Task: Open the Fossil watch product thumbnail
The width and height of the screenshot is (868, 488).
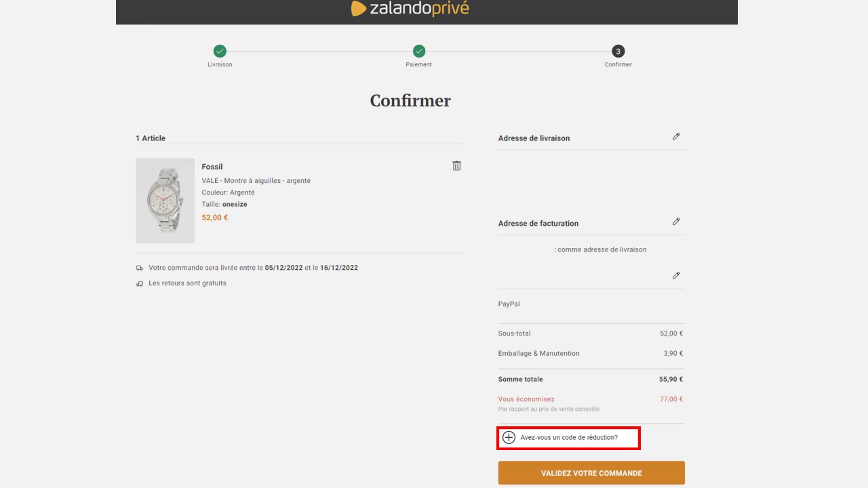Action: pyautogui.click(x=165, y=201)
